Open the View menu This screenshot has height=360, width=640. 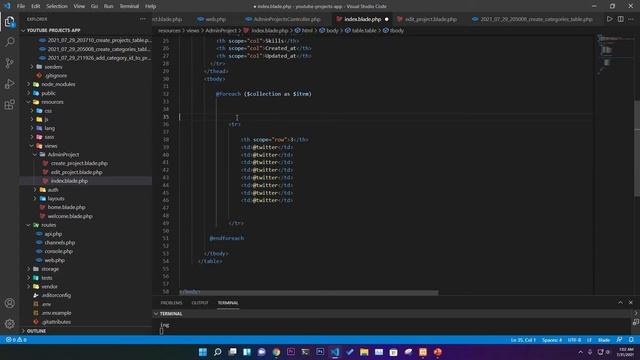click(x=79, y=6)
